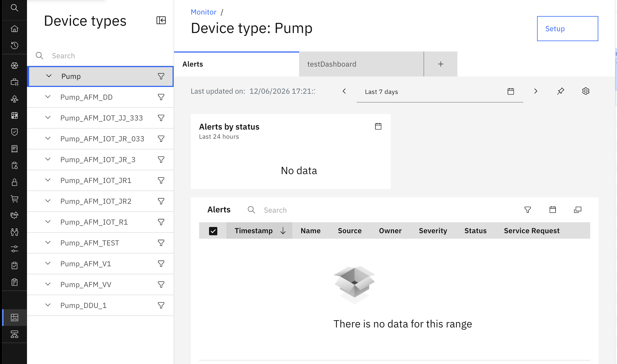Image resolution: width=617 pixels, height=364 pixels.
Task: Click the Setup button
Action: coord(568,29)
